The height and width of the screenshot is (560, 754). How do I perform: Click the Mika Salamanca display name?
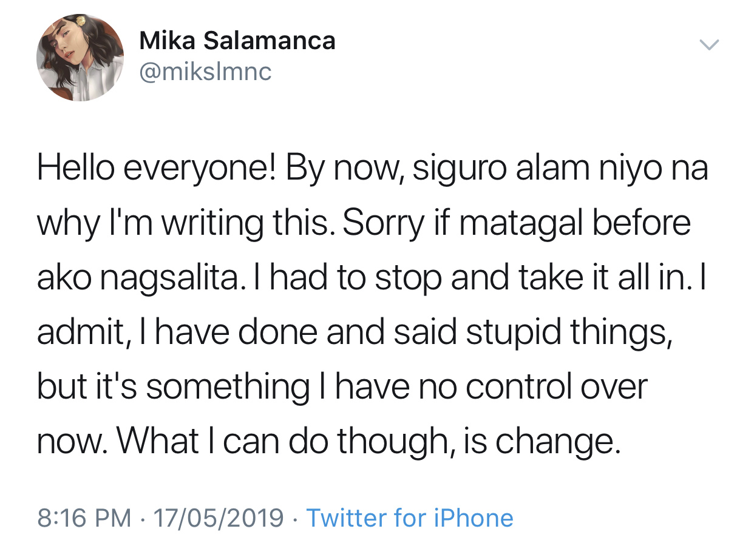pos(237,41)
